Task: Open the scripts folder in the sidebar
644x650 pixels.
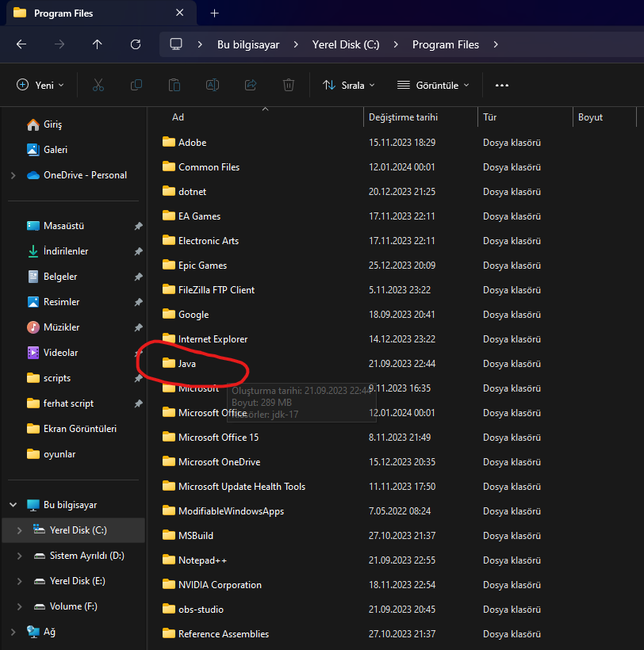Action: pos(48,378)
